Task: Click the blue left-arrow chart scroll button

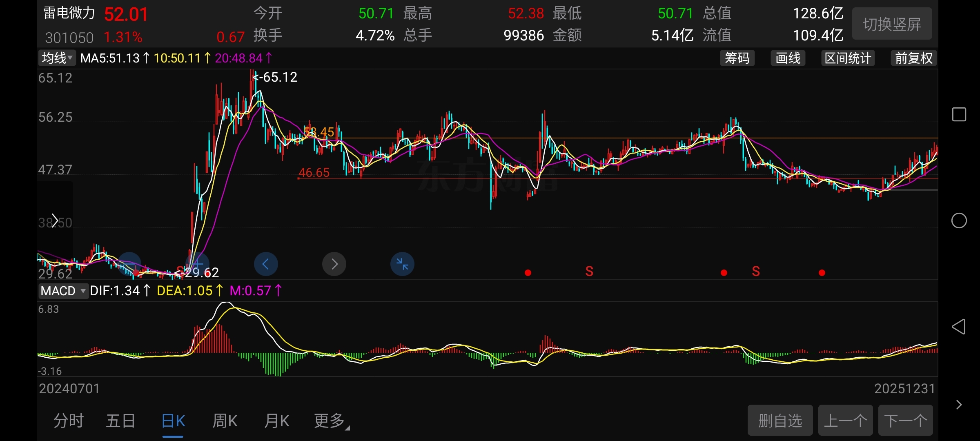Action: [266, 264]
